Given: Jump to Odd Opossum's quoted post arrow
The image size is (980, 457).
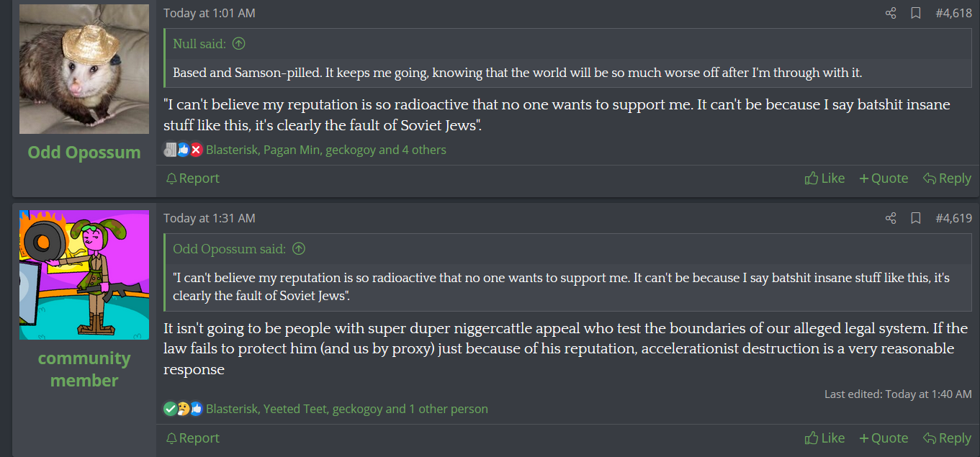Looking at the screenshot, I should [x=299, y=249].
